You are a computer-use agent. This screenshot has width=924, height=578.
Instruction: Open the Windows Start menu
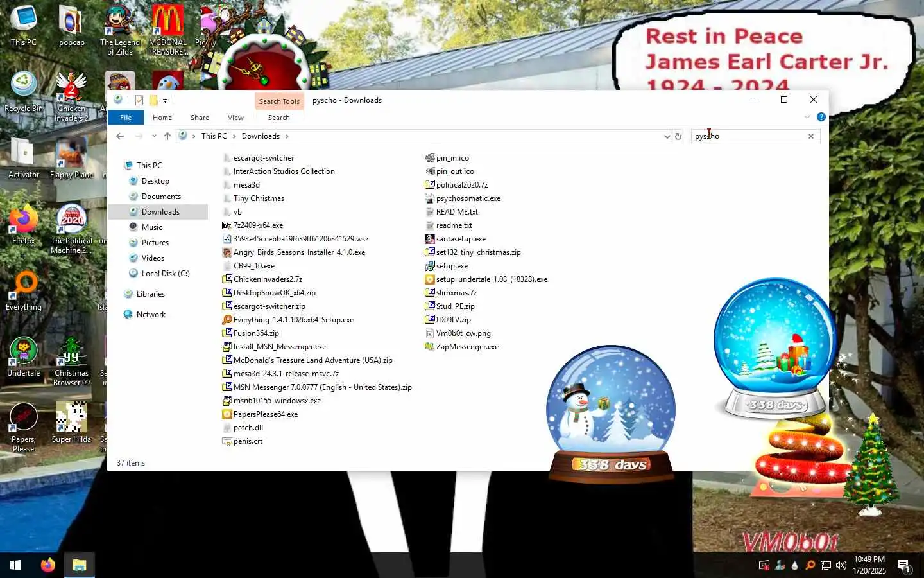pyautogui.click(x=15, y=565)
